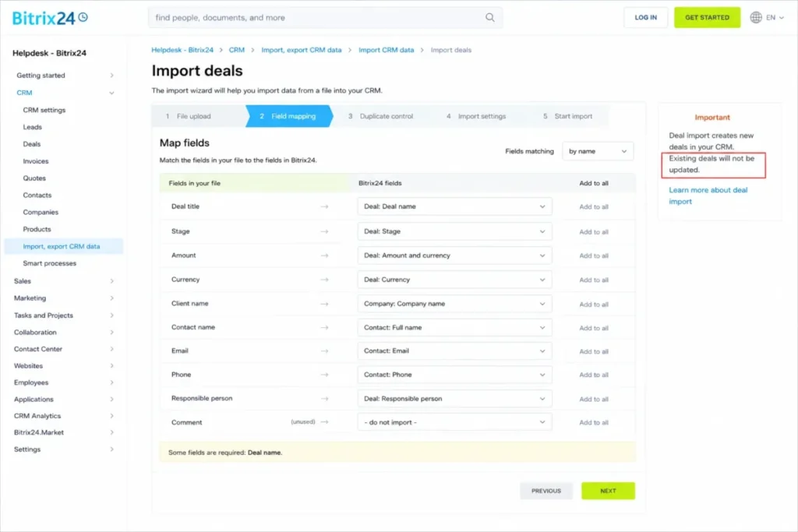
Task: Open the Contact: Email dropdown
Action: [454, 351]
